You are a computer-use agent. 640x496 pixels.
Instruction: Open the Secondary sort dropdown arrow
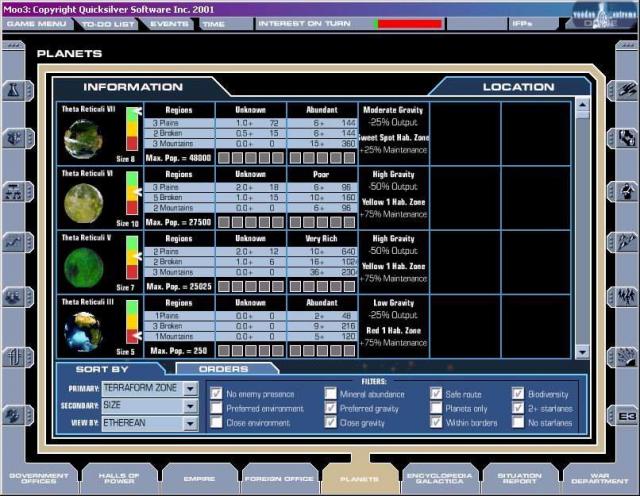point(190,406)
